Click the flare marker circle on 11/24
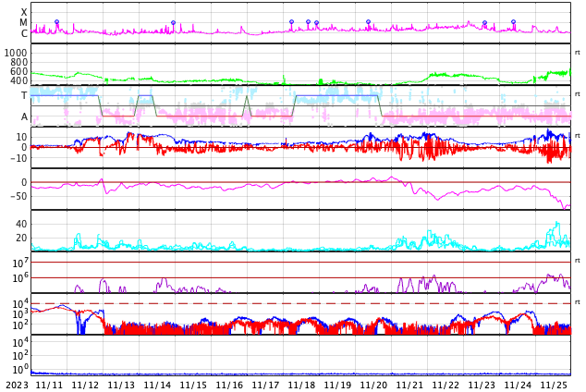Screen dimensions: 586x392 pyautogui.click(x=514, y=22)
